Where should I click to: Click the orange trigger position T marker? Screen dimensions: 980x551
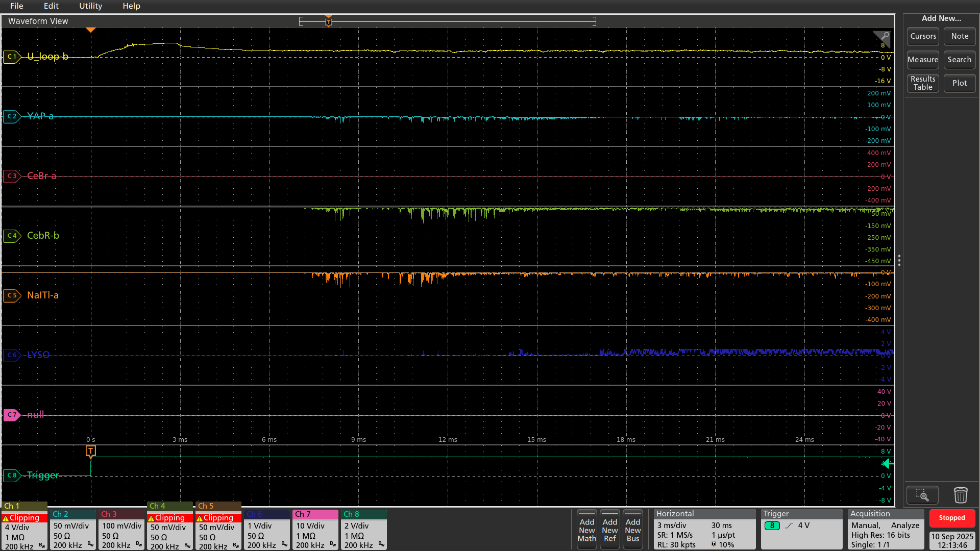(x=90, y=451)
